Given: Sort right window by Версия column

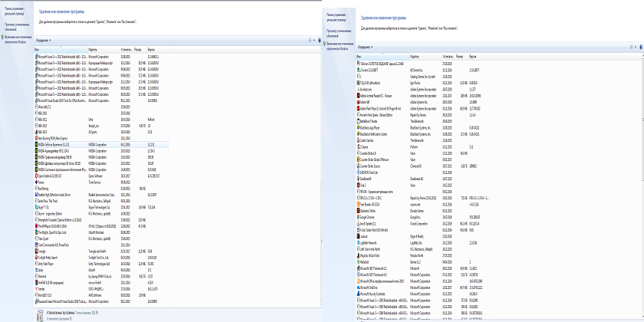Looking at the screenshot, I should (x=479, y=56).
